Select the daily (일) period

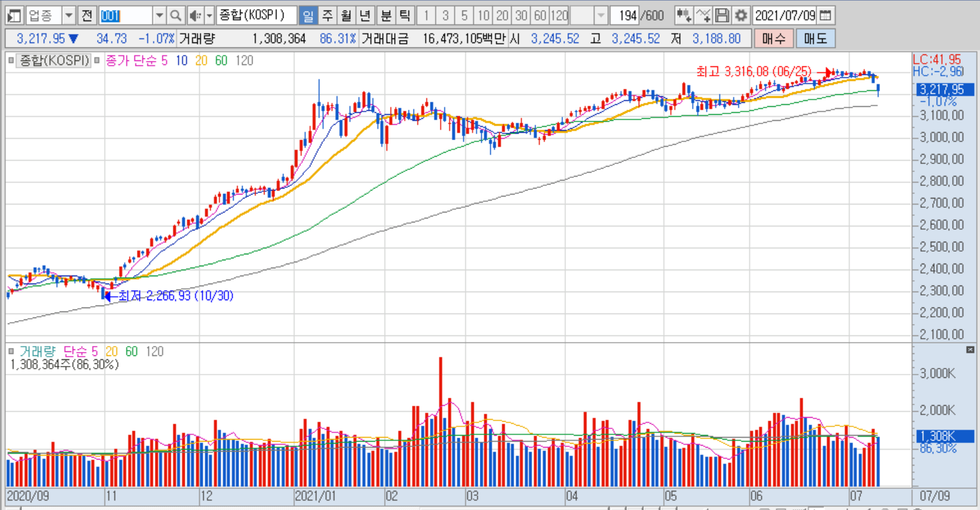(308, 15)
